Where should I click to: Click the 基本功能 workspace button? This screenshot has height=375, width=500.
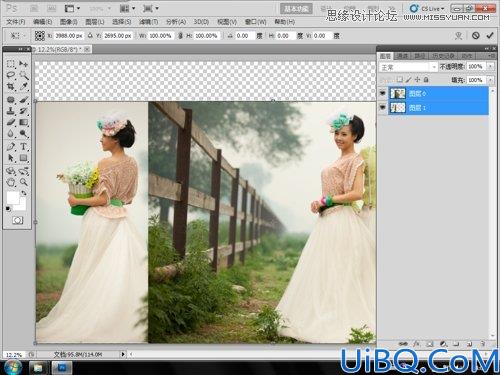click(296, 9)
